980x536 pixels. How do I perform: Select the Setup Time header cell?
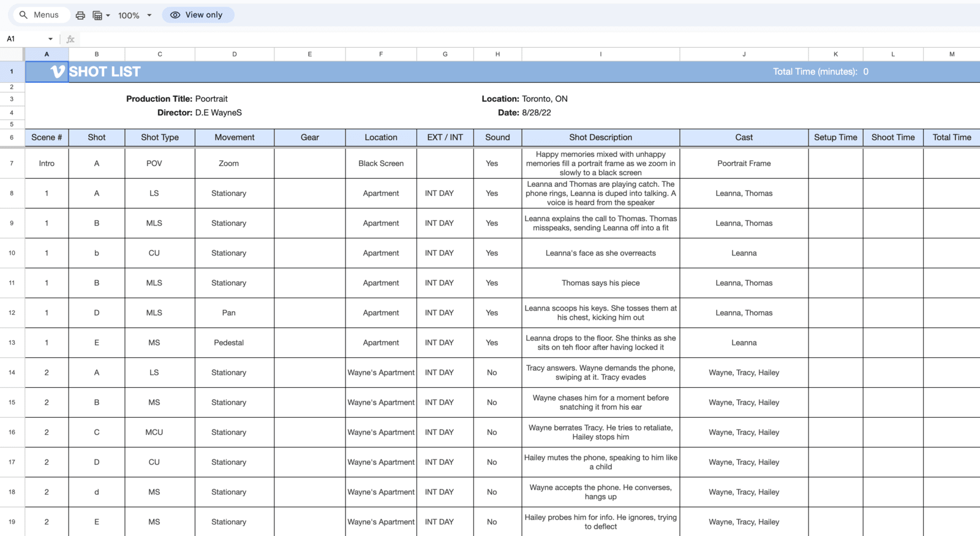[x=835, y=137]
